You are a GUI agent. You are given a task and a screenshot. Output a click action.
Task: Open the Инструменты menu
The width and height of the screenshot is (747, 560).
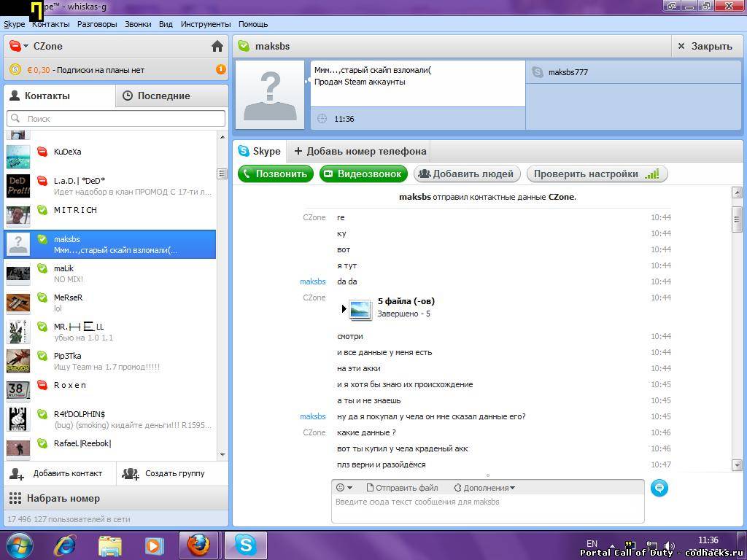click(x=206, y=24)
